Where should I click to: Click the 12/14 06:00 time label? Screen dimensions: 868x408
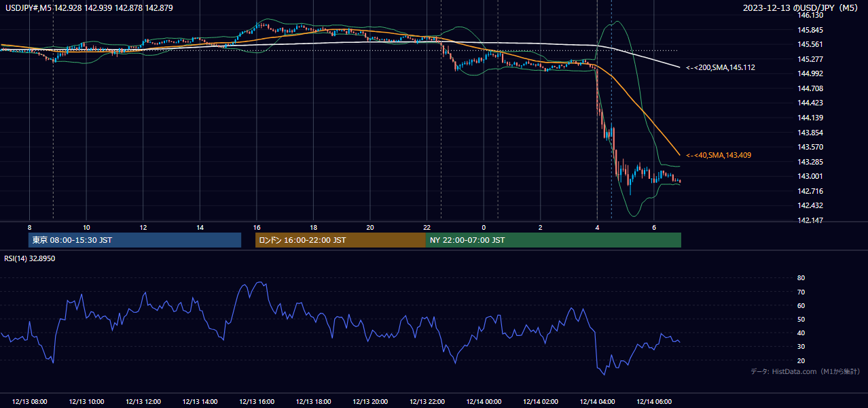point(654,402)
